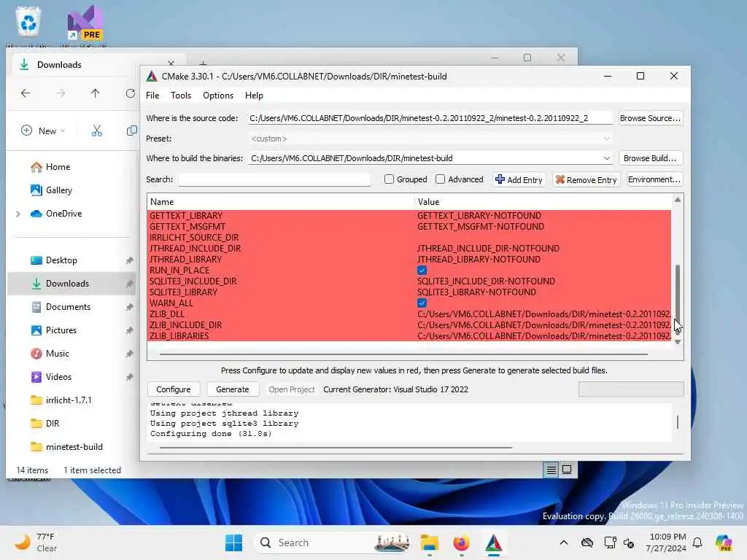Viewport: 747px width, 560px height.
Task: Select the ZLIB_DLL entry
Action: point(167,314)
